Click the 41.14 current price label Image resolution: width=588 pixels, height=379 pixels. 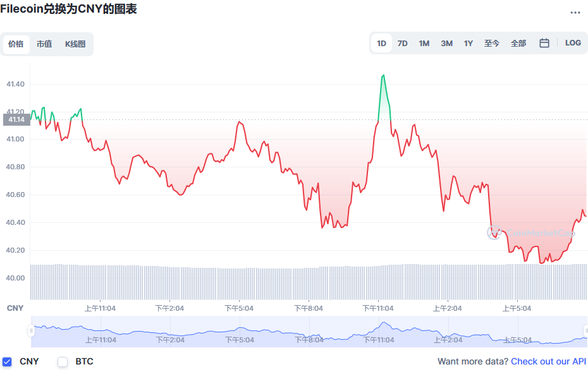16,120
